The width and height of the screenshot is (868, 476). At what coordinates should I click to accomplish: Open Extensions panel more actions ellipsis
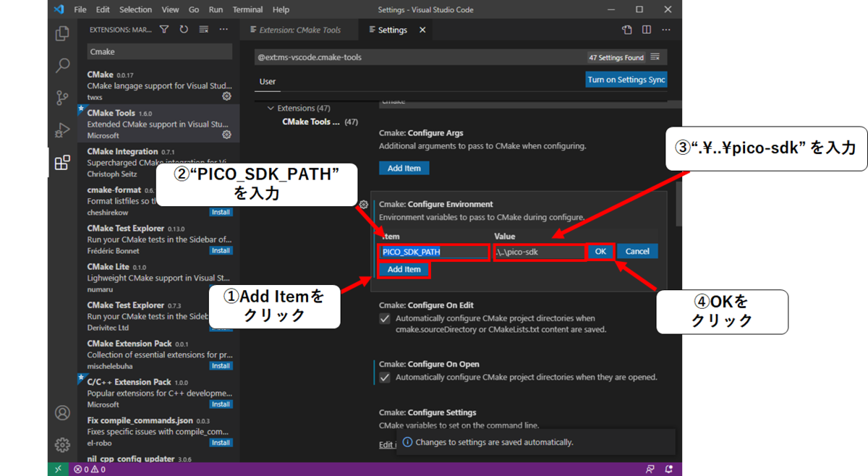224,30
